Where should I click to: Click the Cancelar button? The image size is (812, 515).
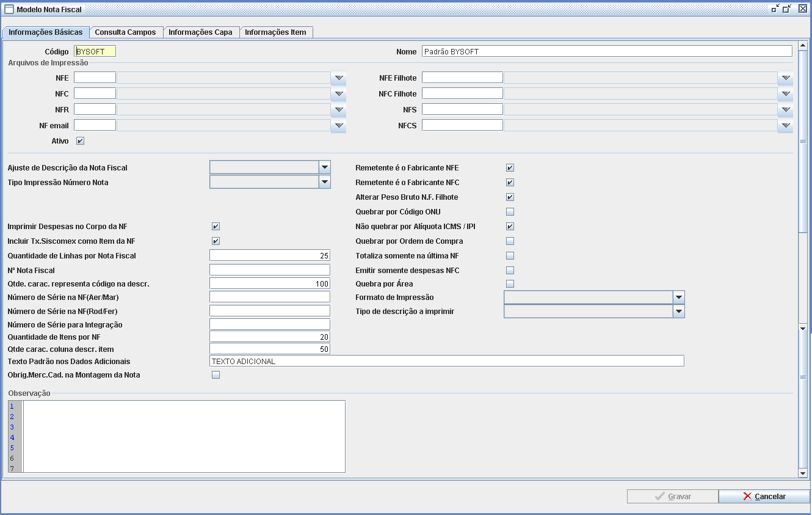764,497
